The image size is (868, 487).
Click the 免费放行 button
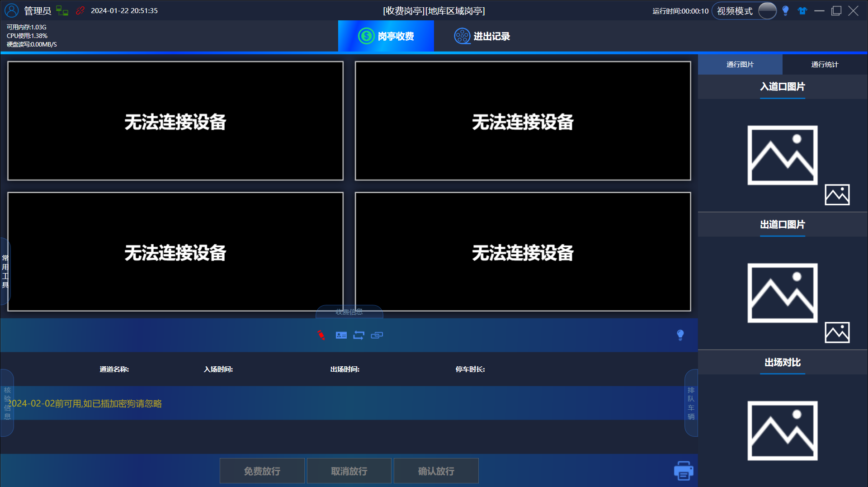click(262, 471)
